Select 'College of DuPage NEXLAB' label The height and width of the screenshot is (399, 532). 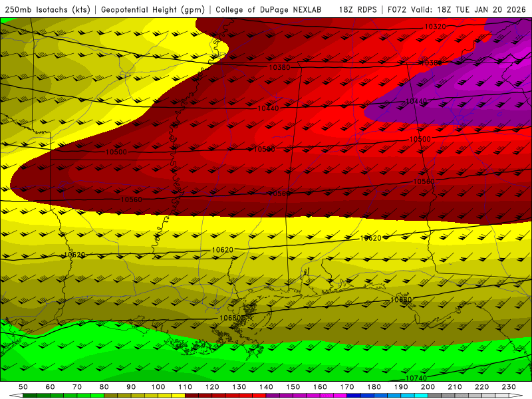pyautogui.click(x=269, y=10)
